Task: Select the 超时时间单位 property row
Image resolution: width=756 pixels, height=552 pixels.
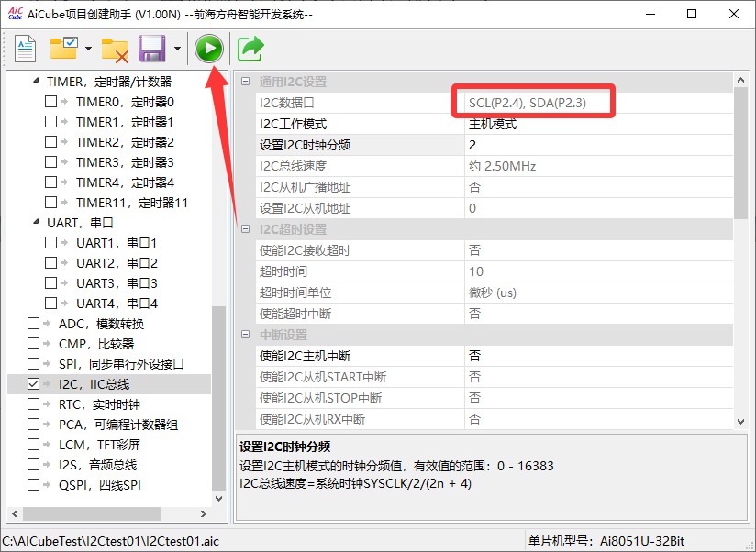Action: pos(495,293)
